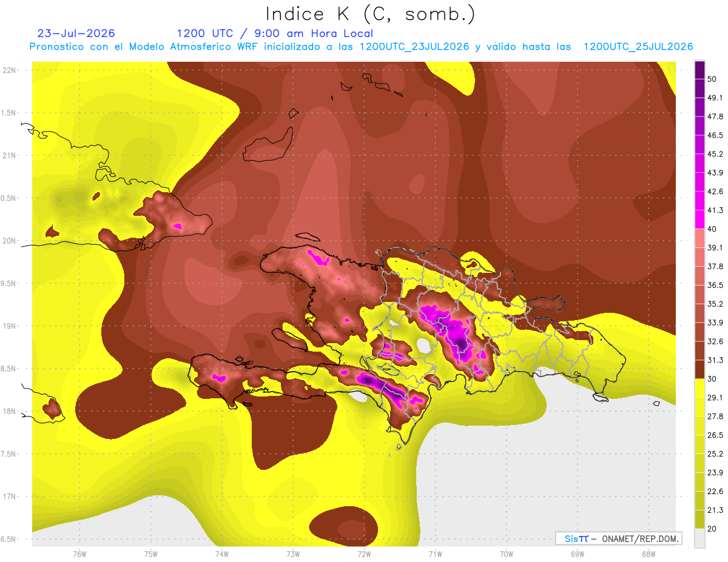Click the latitude label "20N"

tap(9, 241)
